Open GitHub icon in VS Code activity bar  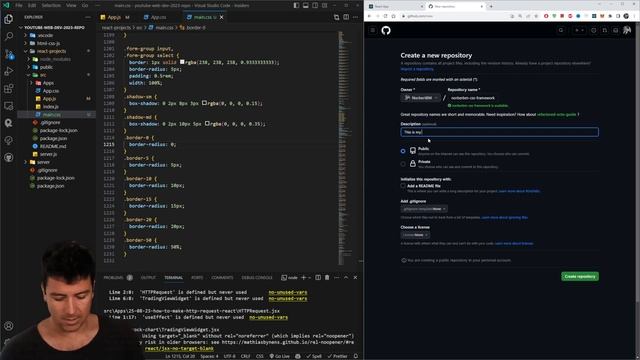point(9,158)
